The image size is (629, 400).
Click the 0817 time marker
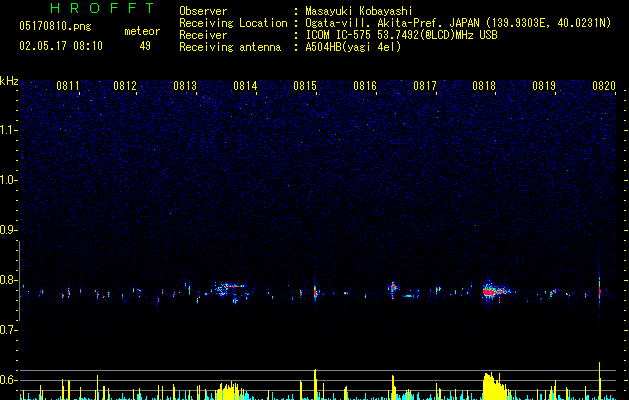point(425,86)
